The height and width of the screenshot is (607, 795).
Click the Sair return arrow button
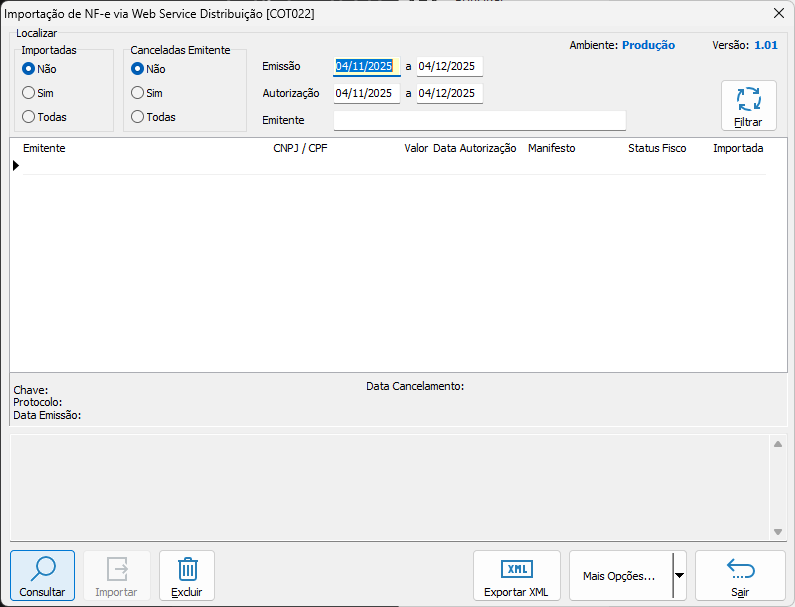coord(740,576)
